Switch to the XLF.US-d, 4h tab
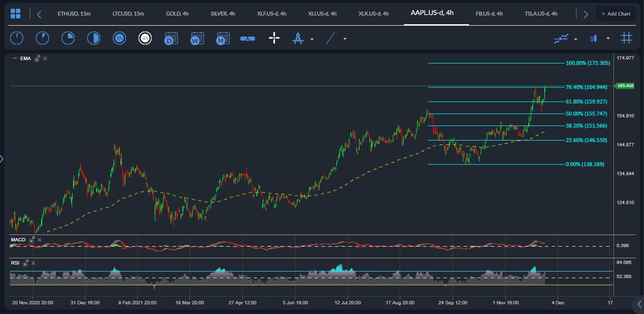Screen dimensions: 644x314 [x=272, y=14]
